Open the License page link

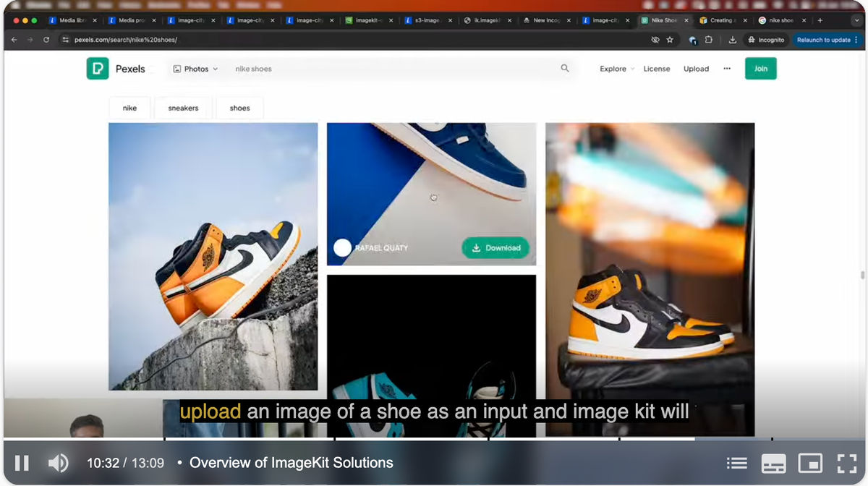[657, 69]
